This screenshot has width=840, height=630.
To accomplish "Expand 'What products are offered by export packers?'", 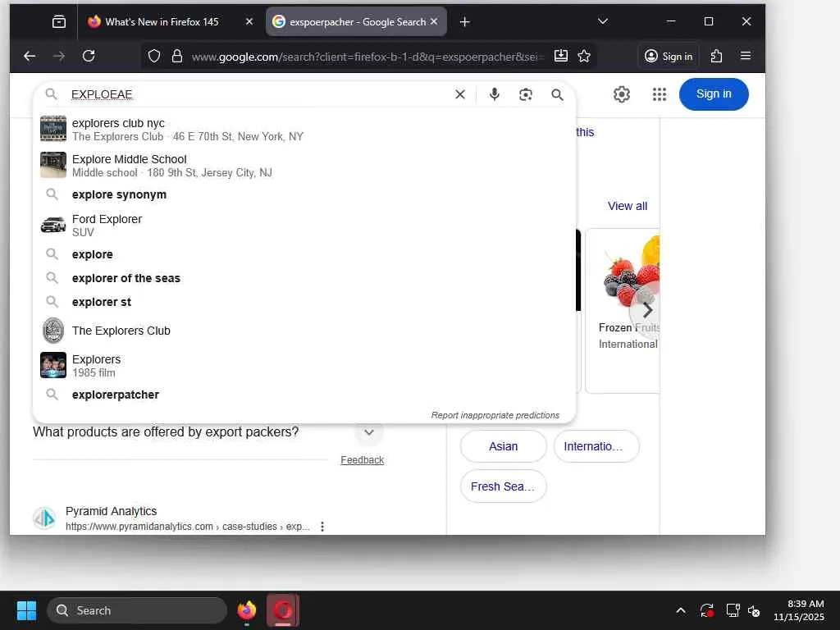I will click(x=368, y=432).
